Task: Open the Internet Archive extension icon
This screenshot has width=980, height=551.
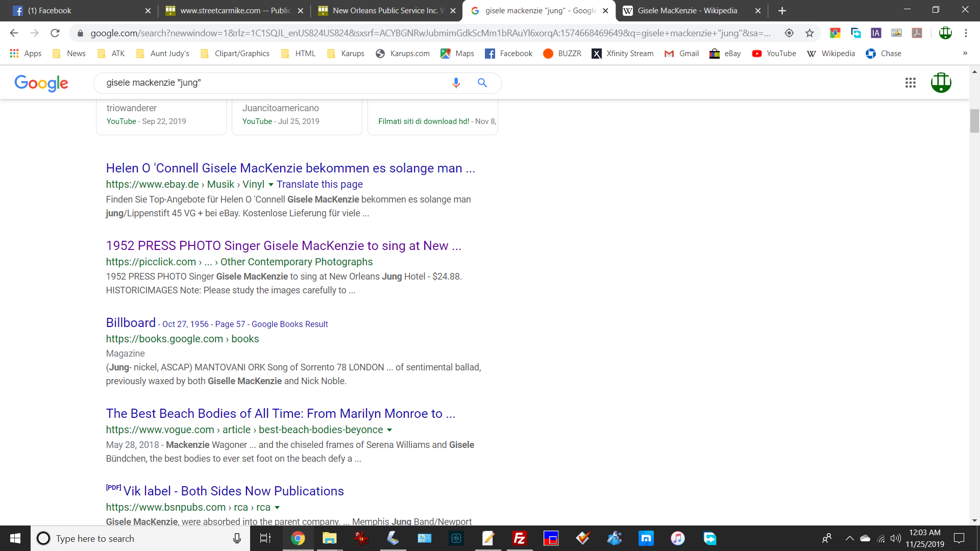Action: click(876, 33)
